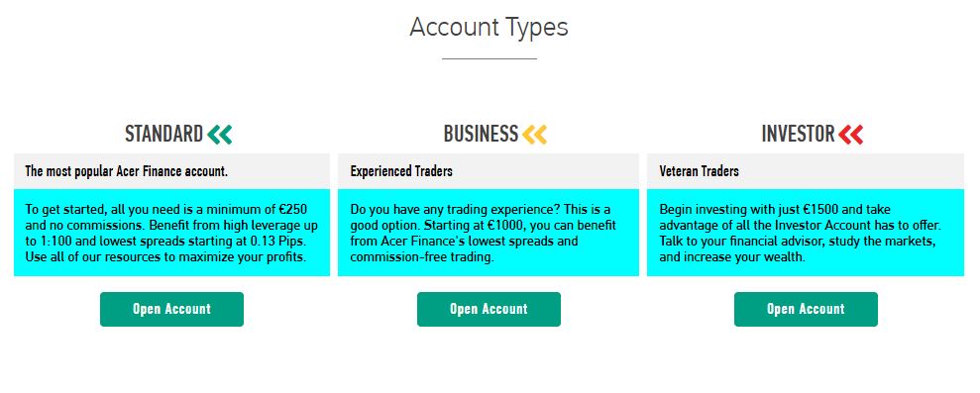
Task: Click the yellow double-chevron icon beside BUSINESS
Action: [x=534, y=135]
